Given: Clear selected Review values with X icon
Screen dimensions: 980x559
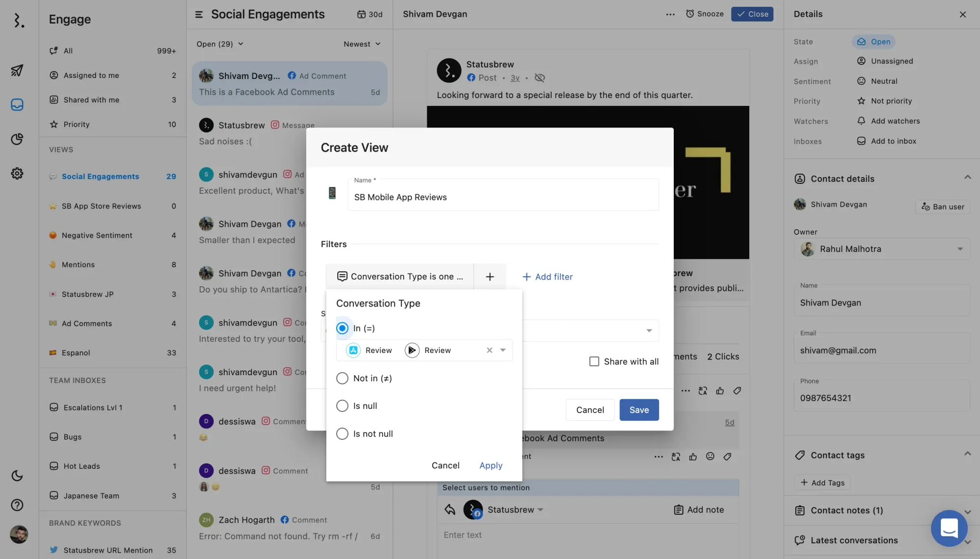Looking at the screenshot, I should pos(489,350).
